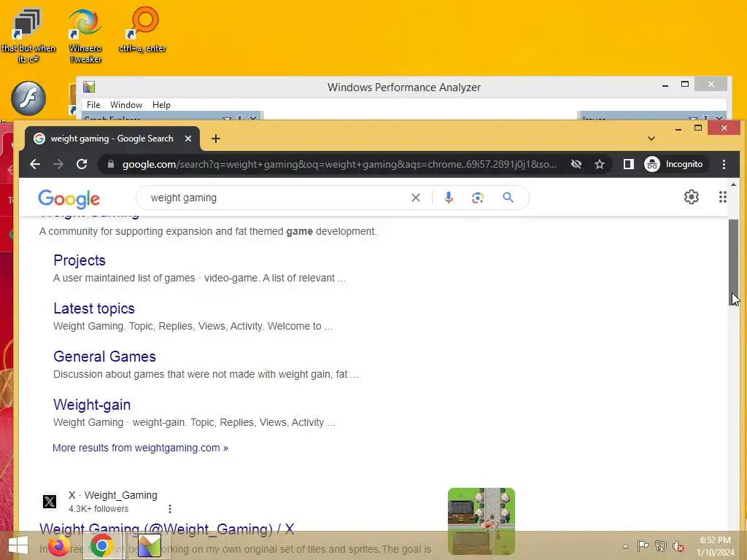Viewport: 747px width, 560px height.
Task: Click More results from weightgaming.com
Action: [140, 448]
